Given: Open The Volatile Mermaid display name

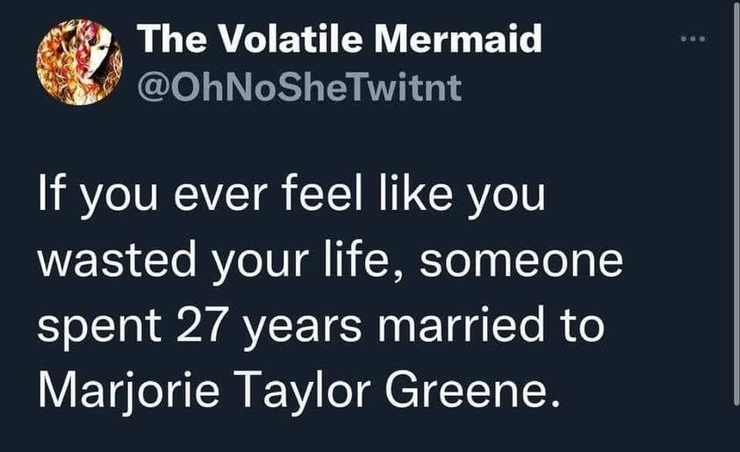Looking at the screenshot, I should 340,40.
